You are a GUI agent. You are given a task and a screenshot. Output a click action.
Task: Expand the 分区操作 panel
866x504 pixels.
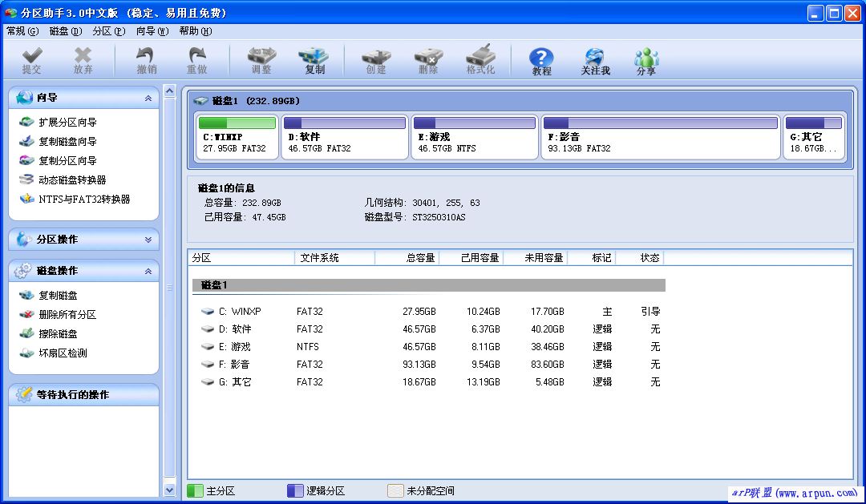coord(148,240)
